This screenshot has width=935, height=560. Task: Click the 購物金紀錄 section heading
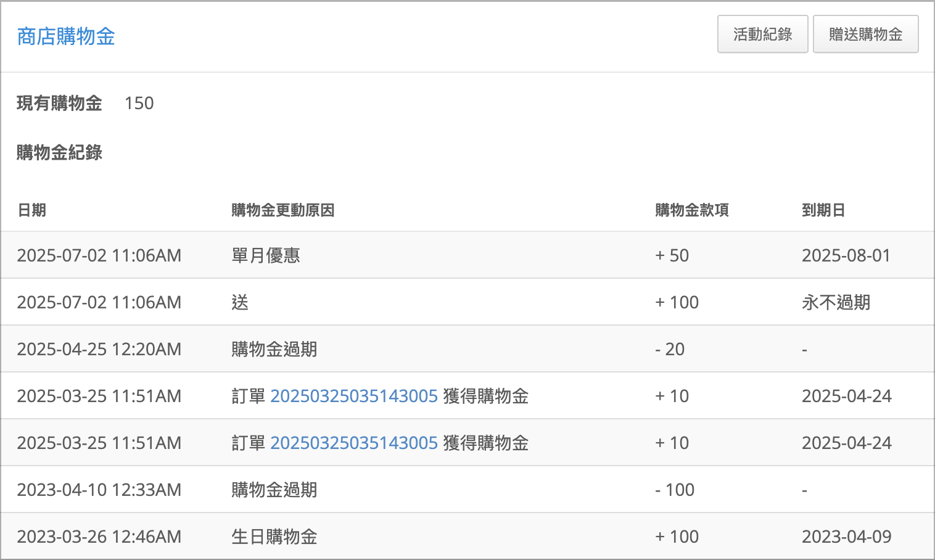(59, 152)
